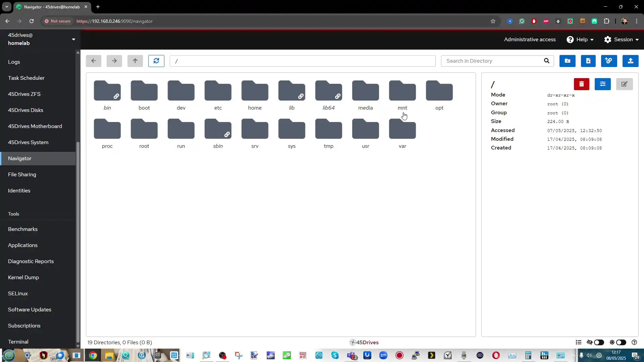Select the lib64 symlink folder

[x=329, y=95]
